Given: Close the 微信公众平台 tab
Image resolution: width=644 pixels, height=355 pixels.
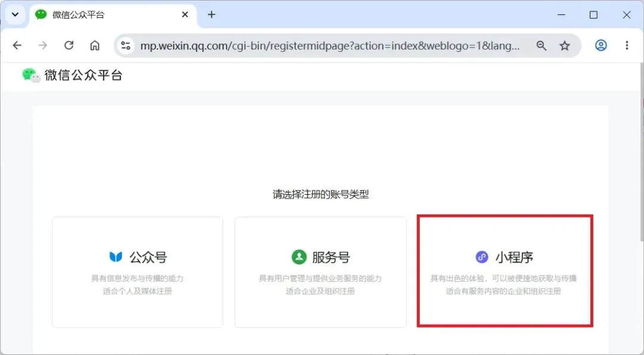Looking at the screenshot, I should [x=185, y=15].
